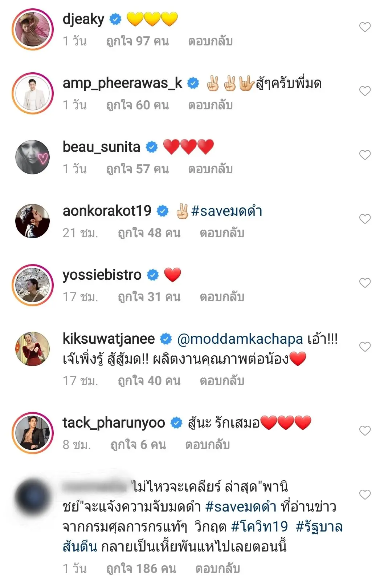
Task: Reply to kiksuwatjanee's comment
Action: (222, 381)
